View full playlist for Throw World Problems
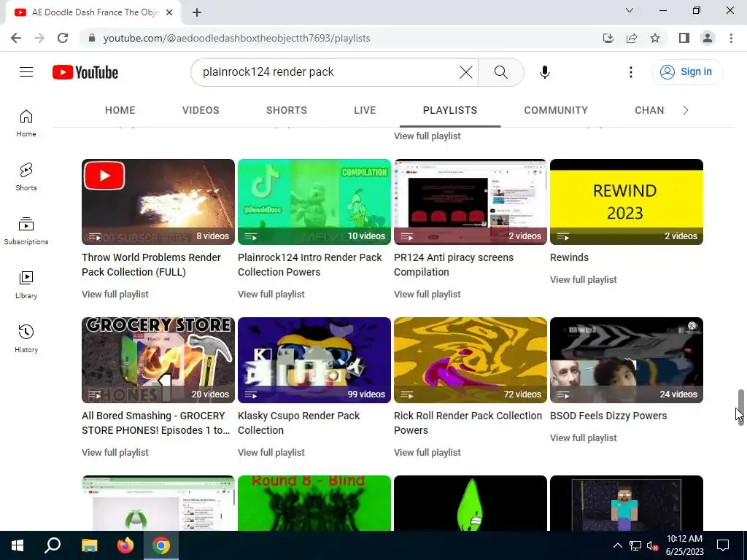747x560 pixels. pos(115,295)
